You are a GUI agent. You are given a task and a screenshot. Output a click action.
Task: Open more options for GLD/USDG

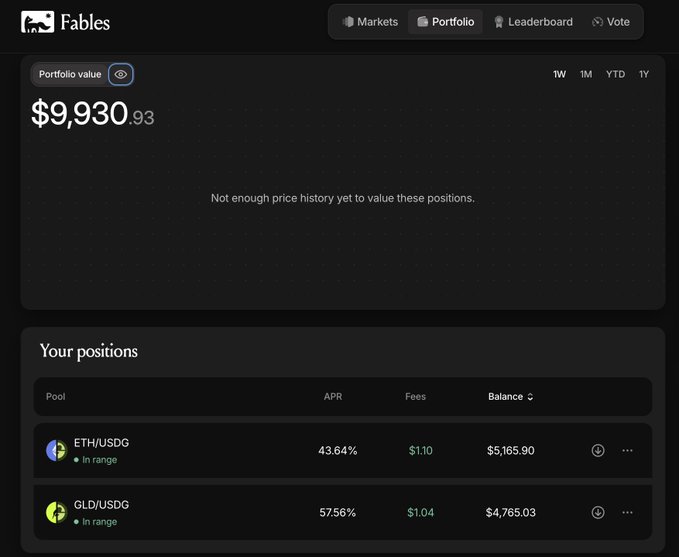pyautogui.click(x=627, y=513)
